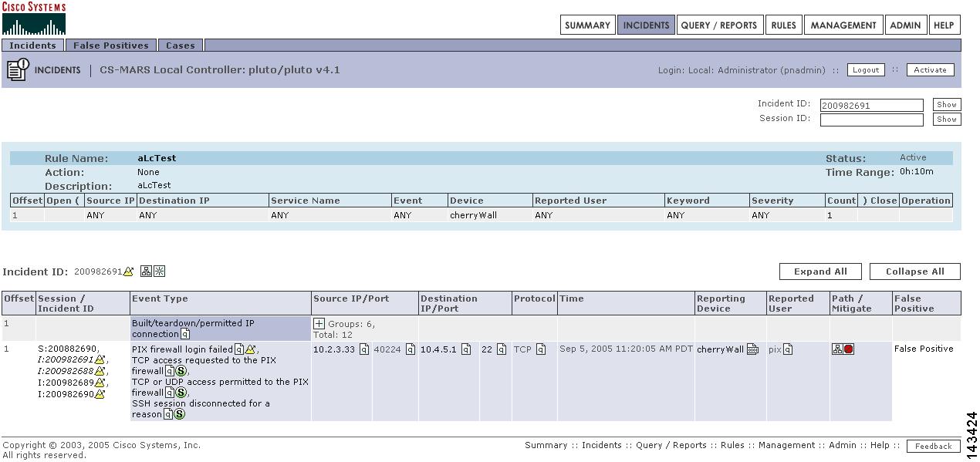
Task: Click the Incident ID input field
Action: pos(871,106)
